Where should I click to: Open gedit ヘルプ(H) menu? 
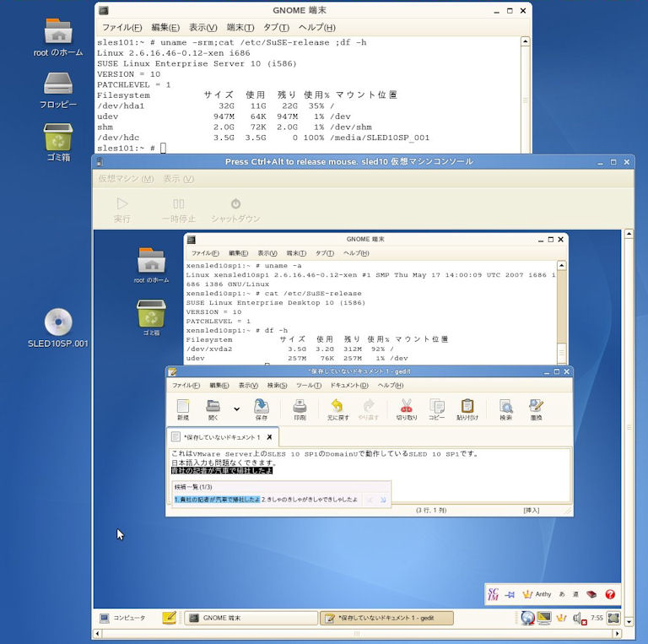pos(391,385)
